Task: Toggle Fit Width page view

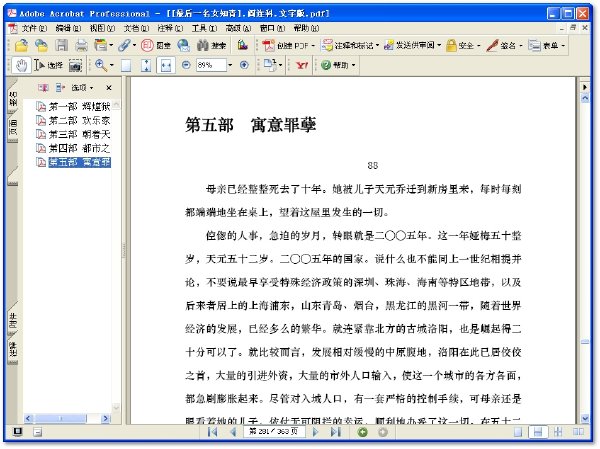Action: [166, 65]
